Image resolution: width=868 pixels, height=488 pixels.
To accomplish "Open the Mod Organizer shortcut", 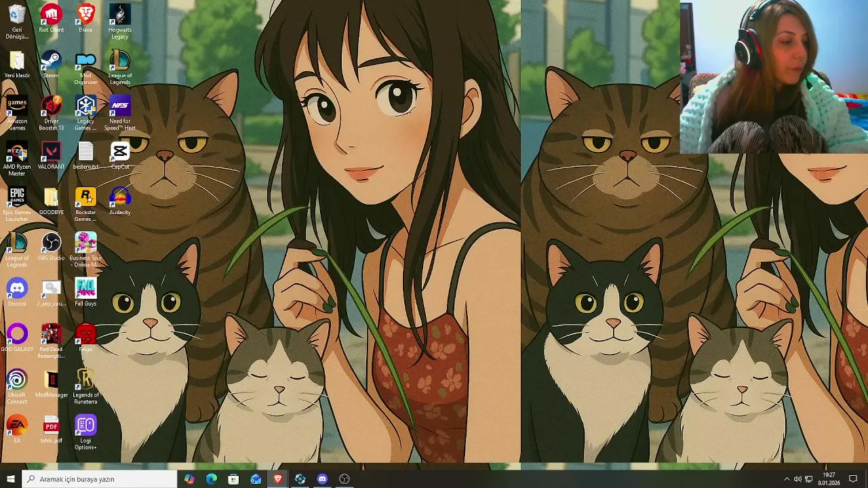I will 85,67.
